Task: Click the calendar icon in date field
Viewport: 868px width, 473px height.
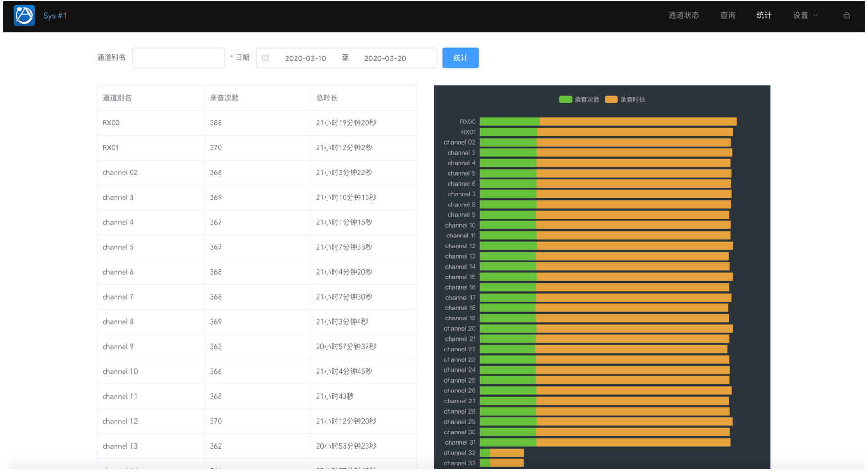Action: (x=266, y=58)
